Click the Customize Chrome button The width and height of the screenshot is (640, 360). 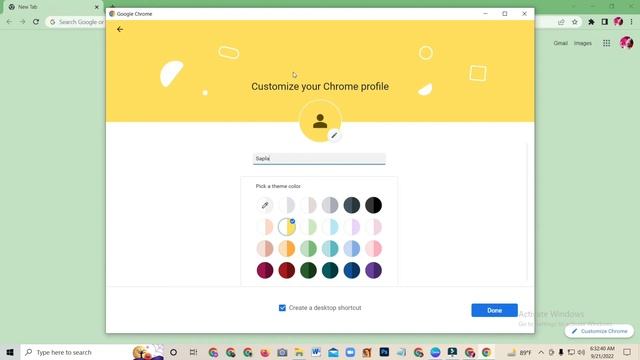pyautogui.click(x=599, y=331)
